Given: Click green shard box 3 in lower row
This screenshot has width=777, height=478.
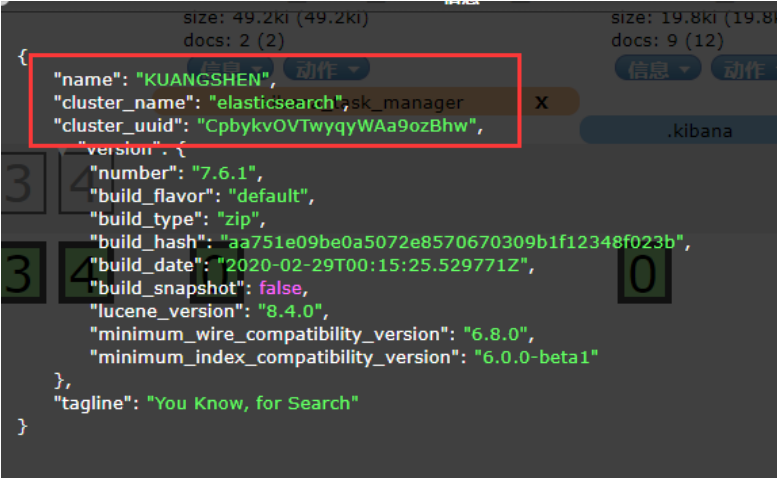Looking at the screenshot, I should click(x=19, y=273).
